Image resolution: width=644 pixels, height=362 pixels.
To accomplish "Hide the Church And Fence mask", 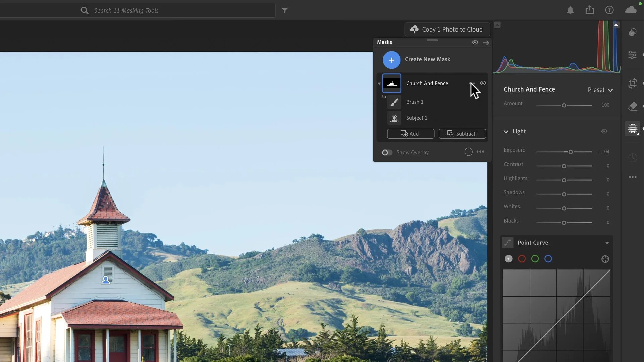I will 483,83.
